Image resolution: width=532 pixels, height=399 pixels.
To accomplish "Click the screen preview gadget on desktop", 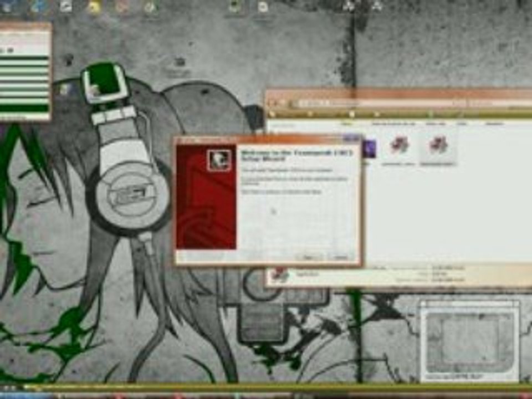I will (x=470, y=341).
